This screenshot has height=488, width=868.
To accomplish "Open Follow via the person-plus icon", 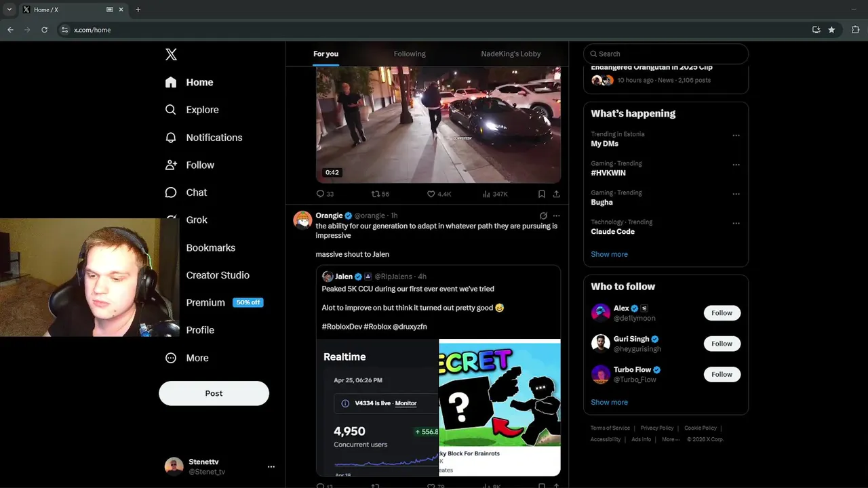I will (x=171, y=165).
